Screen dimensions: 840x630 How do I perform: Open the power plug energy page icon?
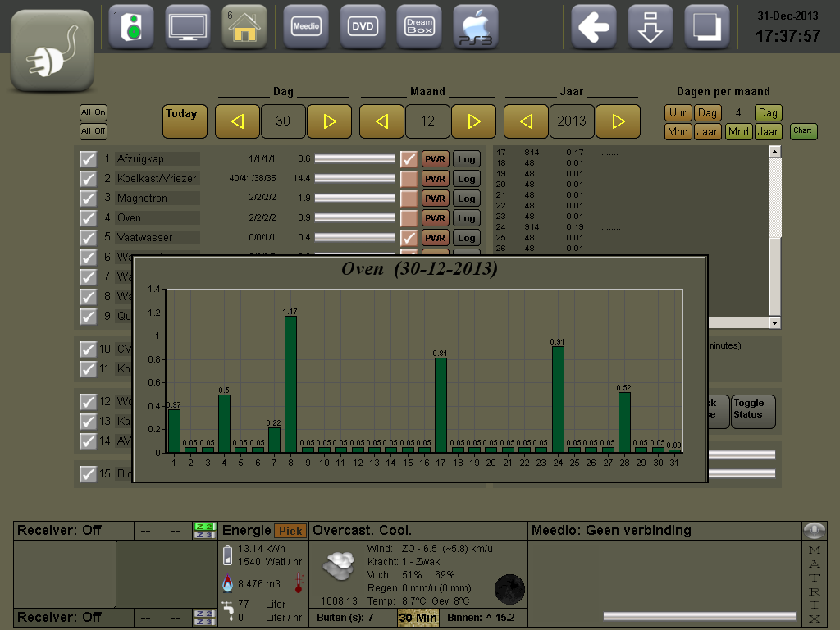tap(52, 50)
